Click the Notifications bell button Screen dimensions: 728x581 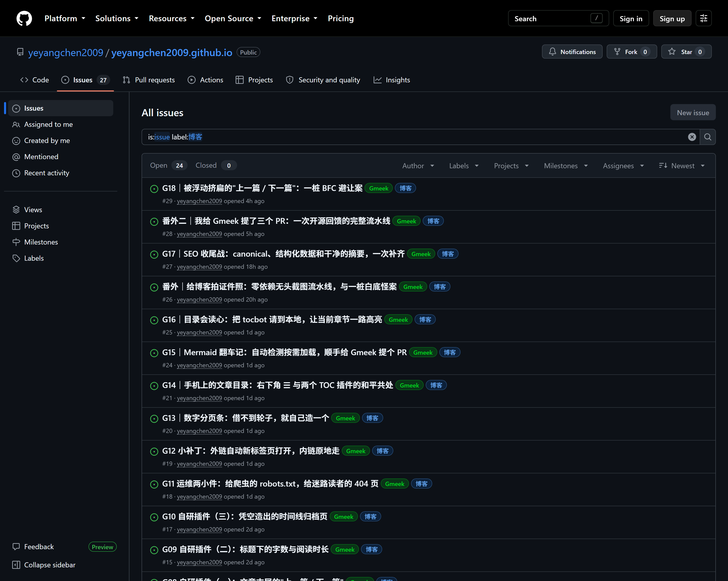[x=572, y=52]
